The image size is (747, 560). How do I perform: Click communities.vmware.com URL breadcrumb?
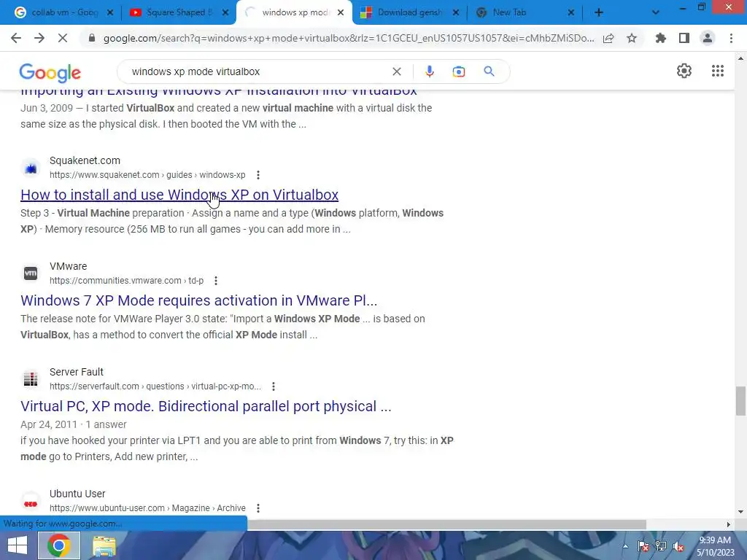pos(126,281)
